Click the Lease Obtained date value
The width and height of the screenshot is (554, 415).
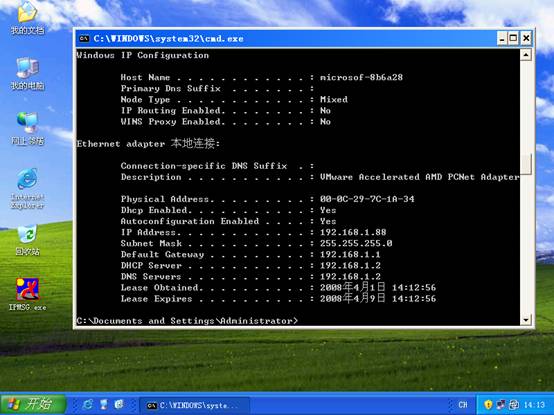click(x=378, y=287)
